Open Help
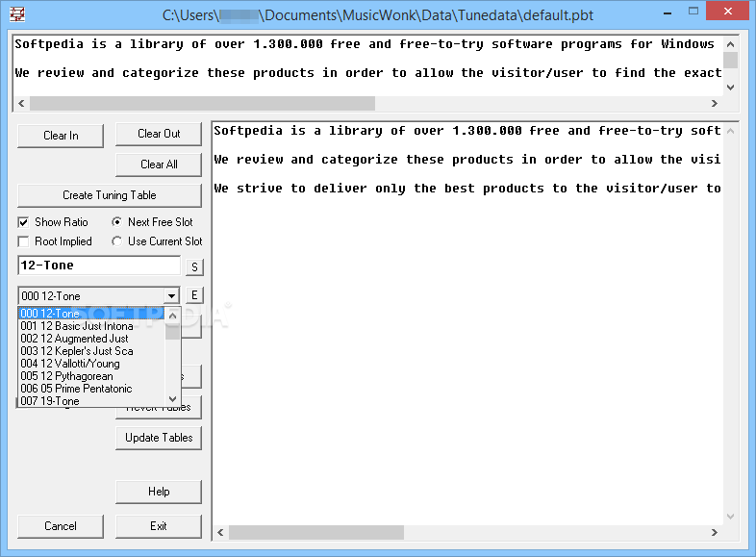Screen dimensions: 756x557 [x=159, y=492]
